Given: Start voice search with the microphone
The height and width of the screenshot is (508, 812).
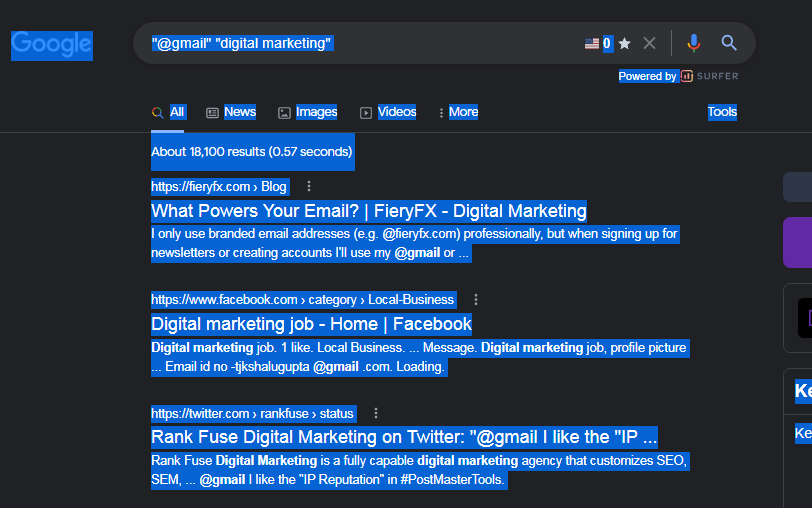Looking at the screenshot, I should click(x=694, y=43).
